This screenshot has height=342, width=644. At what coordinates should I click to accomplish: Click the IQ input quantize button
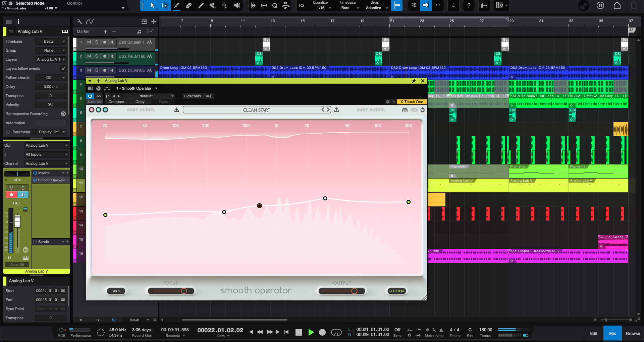click(x=302, y=5)
